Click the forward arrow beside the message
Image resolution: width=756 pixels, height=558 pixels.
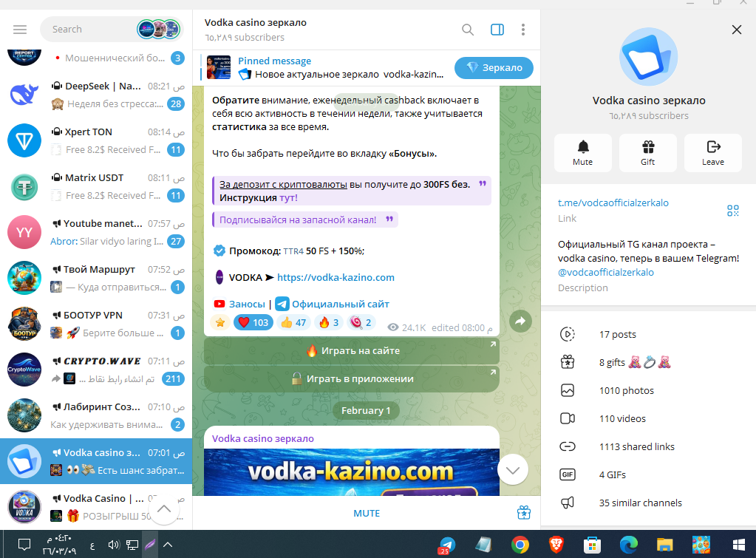pos(520,321)
